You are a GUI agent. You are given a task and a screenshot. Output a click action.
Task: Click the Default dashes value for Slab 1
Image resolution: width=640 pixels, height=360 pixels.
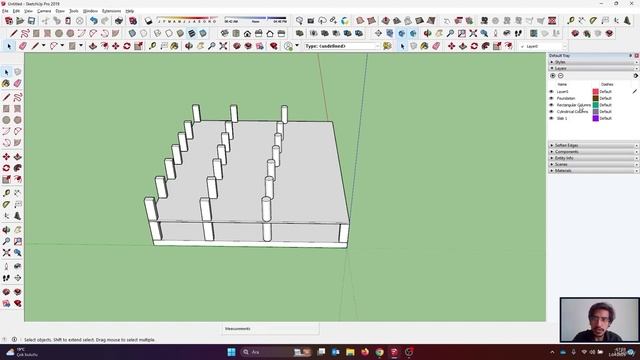[x=606, y=118]
